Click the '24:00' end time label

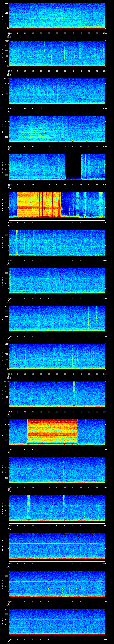coord(105,374)
